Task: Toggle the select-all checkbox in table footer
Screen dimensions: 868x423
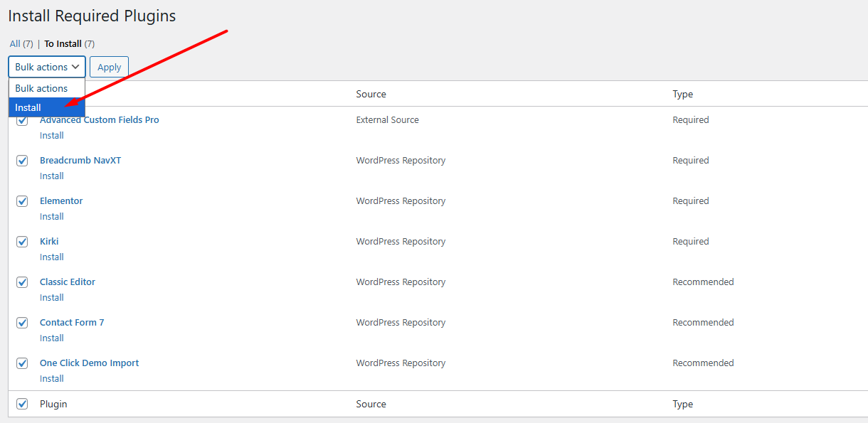Action: point(22,404)
